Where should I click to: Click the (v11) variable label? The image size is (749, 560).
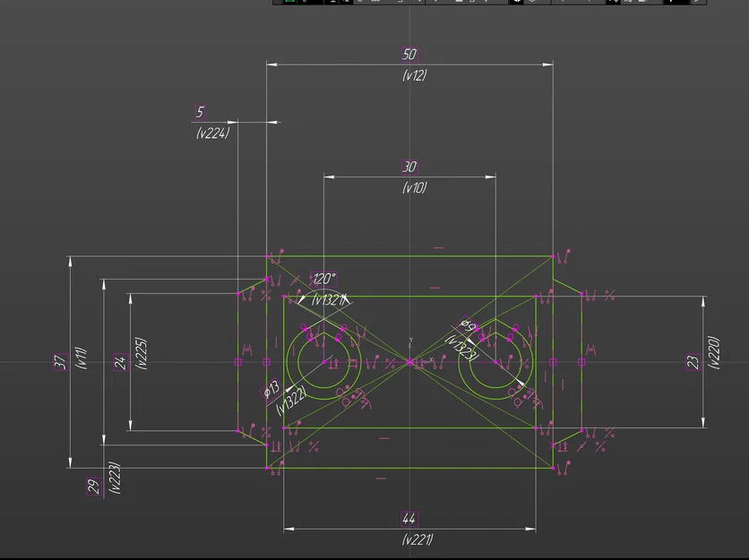(x=82, y=358)
